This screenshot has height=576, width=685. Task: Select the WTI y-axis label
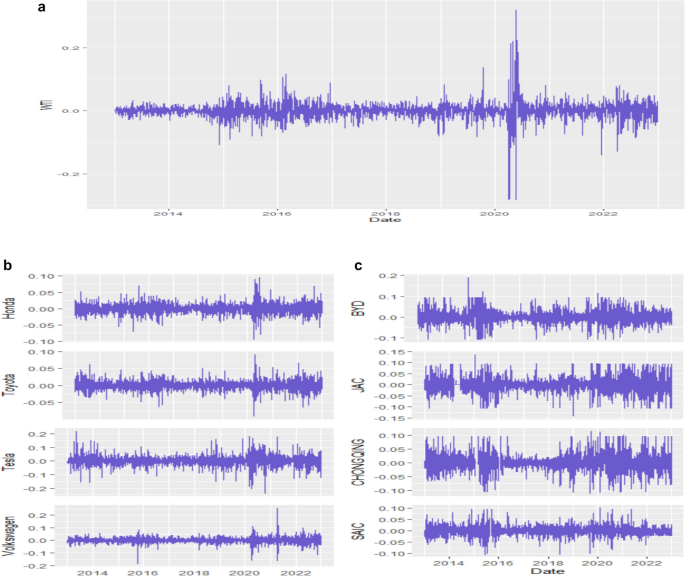(x=48, y=104)
